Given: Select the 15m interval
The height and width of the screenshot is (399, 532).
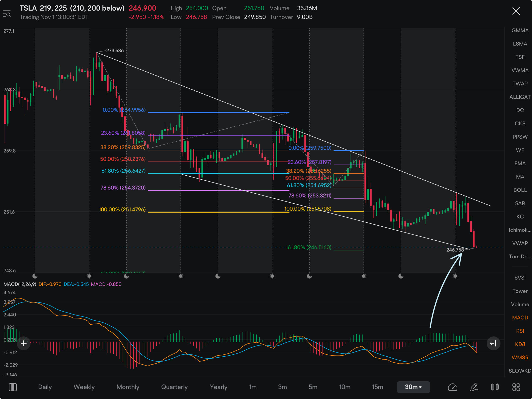Looking at the screenshot, I should click(x=377, y=387).
